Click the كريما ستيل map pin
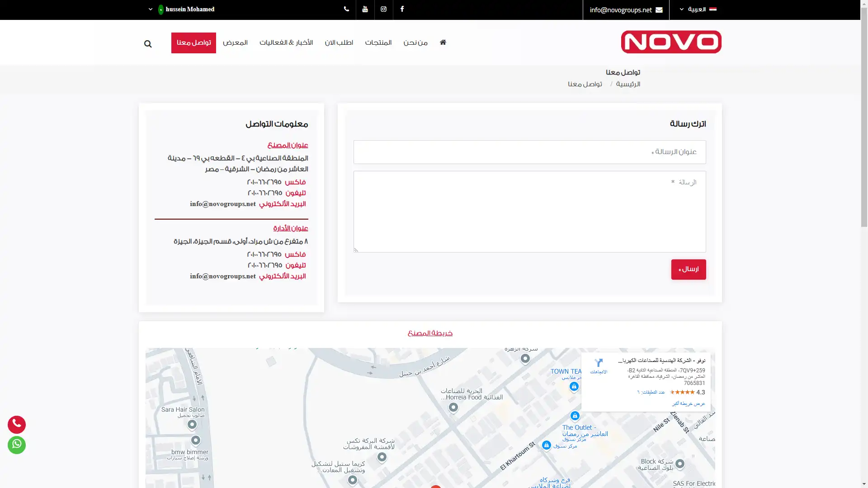868x488 pixels. point(353,480)
